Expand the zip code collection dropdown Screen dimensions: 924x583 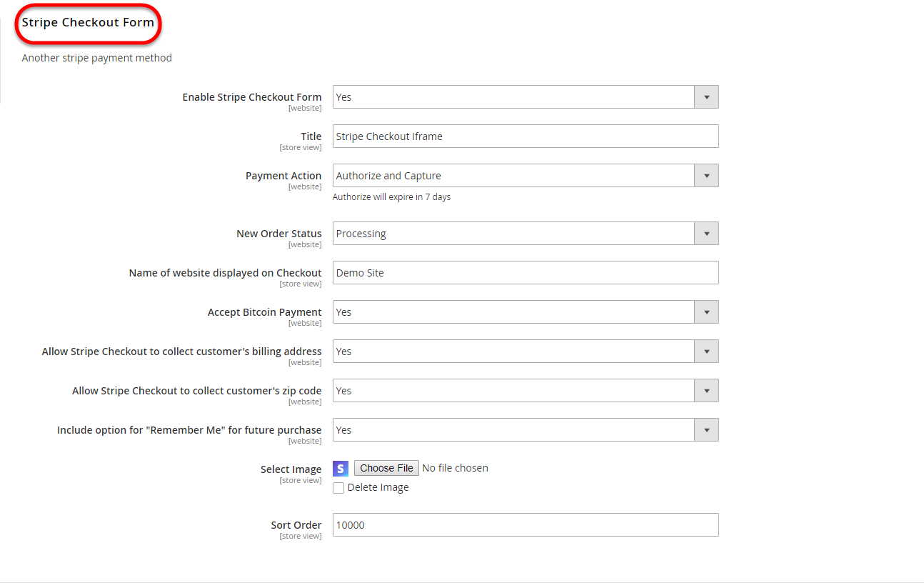click(525, 391)
